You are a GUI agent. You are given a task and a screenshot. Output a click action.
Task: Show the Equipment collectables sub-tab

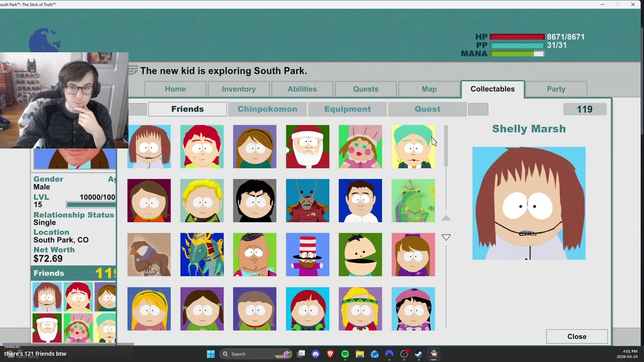pyautogui.click(x=347, y=109)
